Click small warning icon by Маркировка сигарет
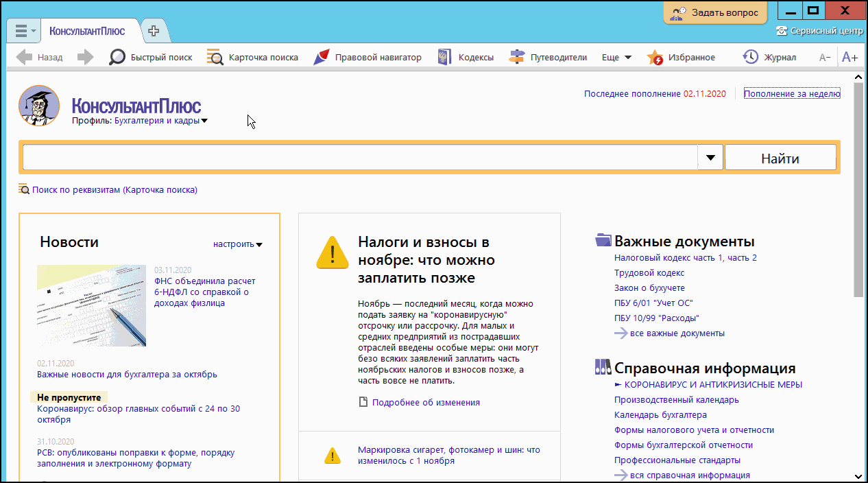Viewport: 868px width, 483px height. coord(332,456)
